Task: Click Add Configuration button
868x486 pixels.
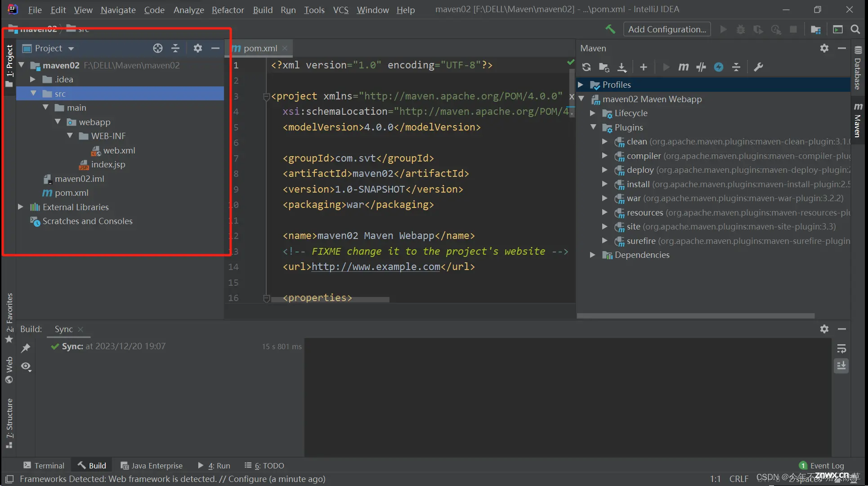Action: point(667,29)
